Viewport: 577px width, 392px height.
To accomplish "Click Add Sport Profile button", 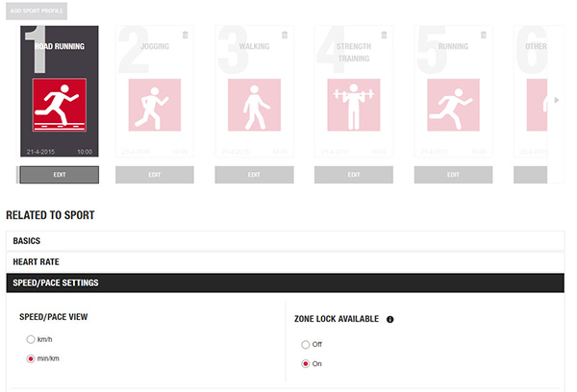I will (36, 9).
